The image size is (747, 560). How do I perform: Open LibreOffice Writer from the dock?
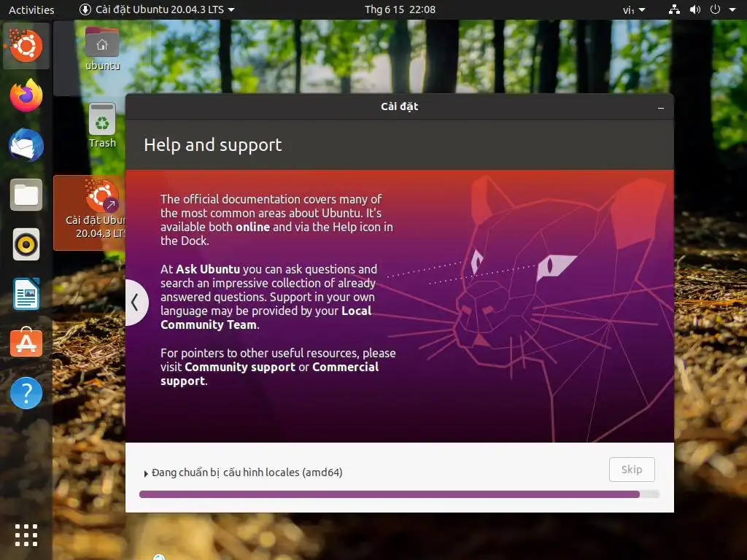tap(26, 295)
